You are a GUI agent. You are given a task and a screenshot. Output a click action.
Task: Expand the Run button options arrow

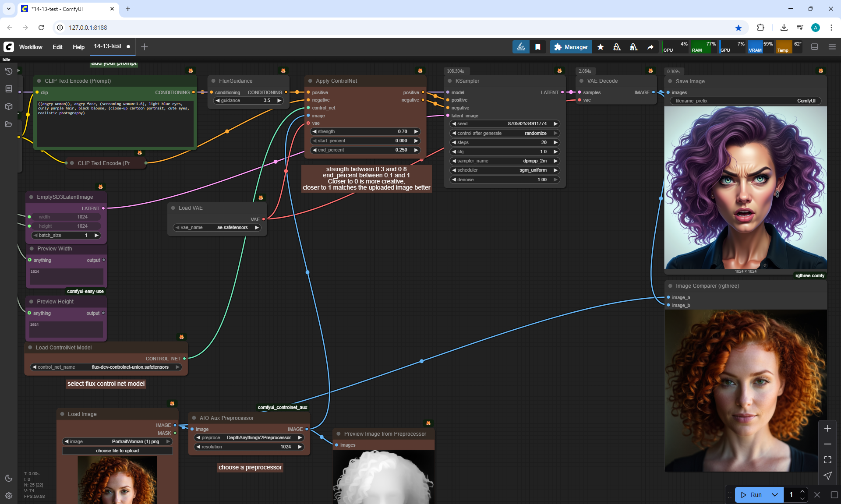775,495
